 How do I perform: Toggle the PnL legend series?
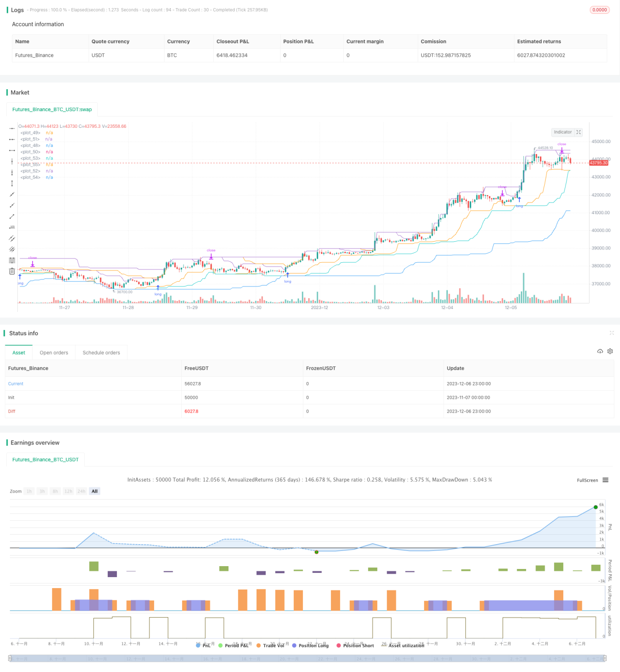click(x=203, y=645)
